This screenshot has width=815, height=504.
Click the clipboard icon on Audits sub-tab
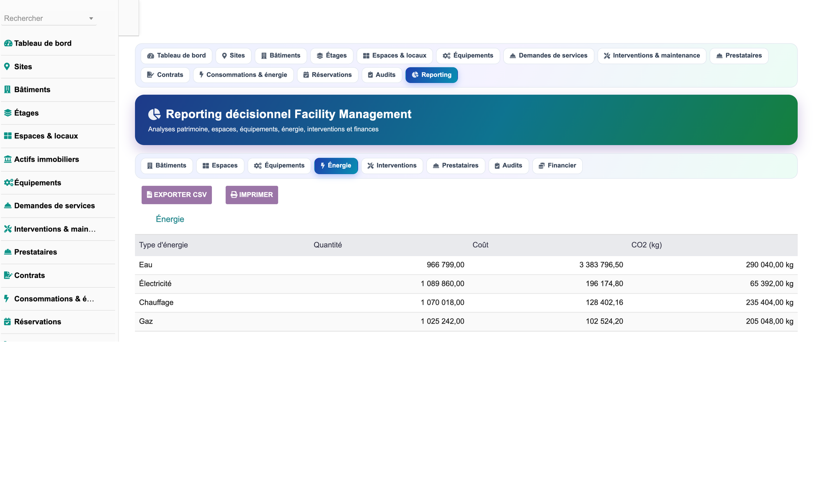(x=497, y=166)
